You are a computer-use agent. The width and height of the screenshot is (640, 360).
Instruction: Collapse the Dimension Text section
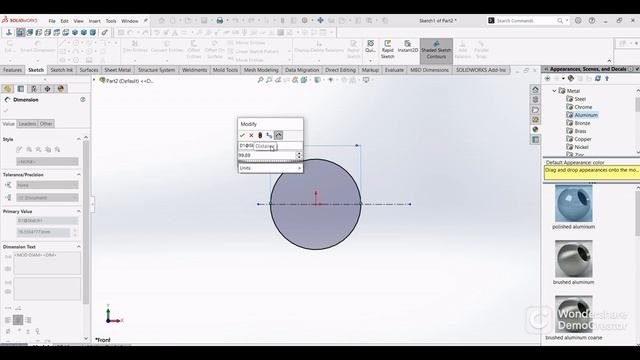tap(78, 247)
